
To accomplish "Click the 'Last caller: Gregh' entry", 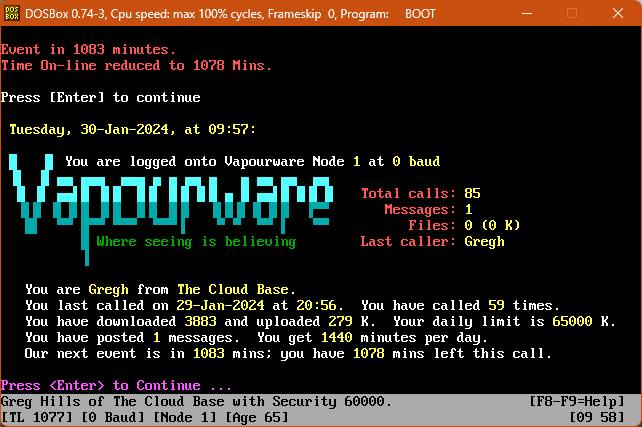I will point(432,242).
